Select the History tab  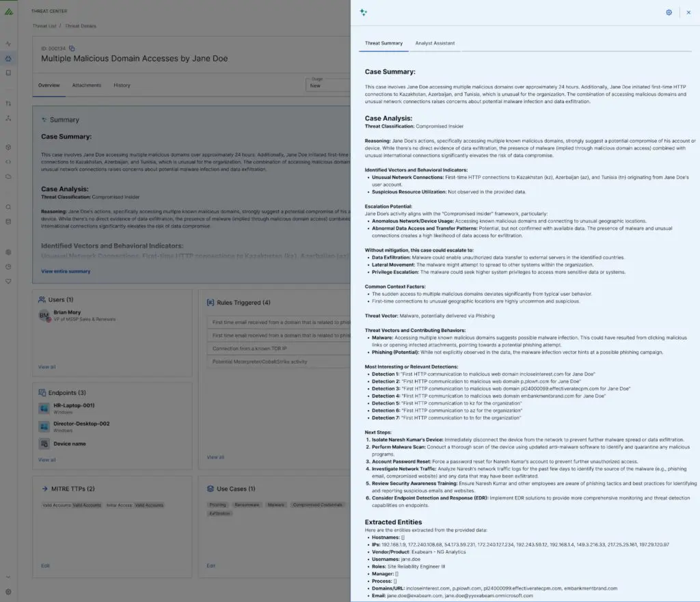click(x=122, y=85)
